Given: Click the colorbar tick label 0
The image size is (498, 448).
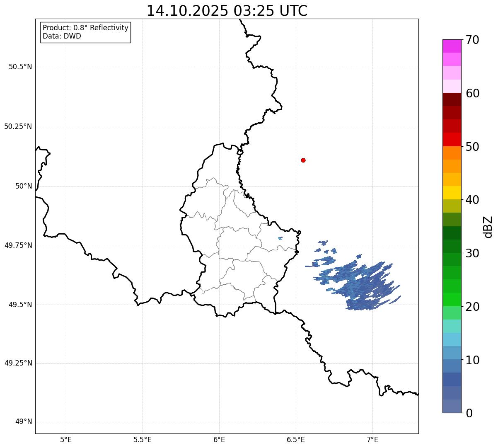Looking at the screenshot, I should tap(469, 413).
